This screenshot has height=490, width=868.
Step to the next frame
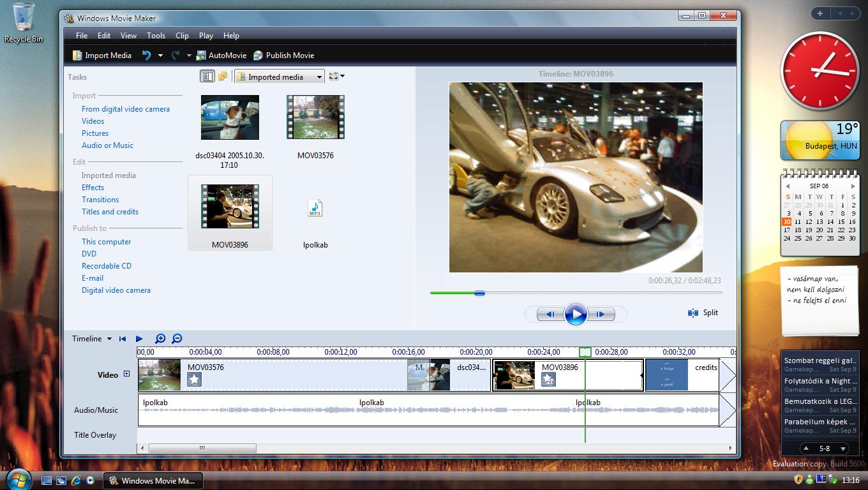point(601,314)
